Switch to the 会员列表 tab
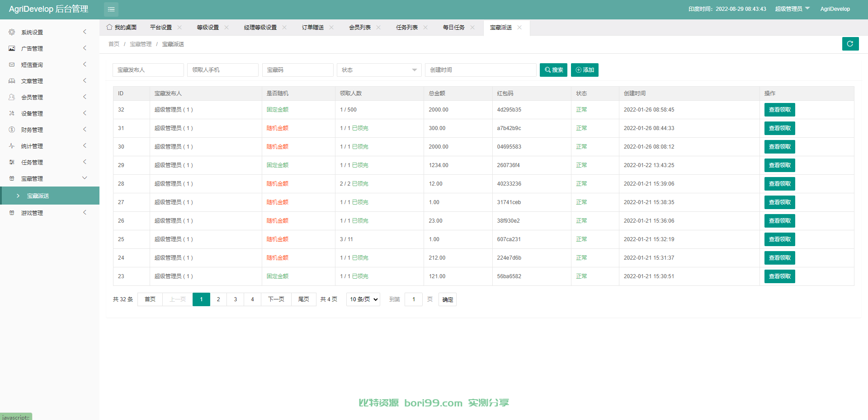This screenshot has height=420, width=868. [x=360, y=28]
